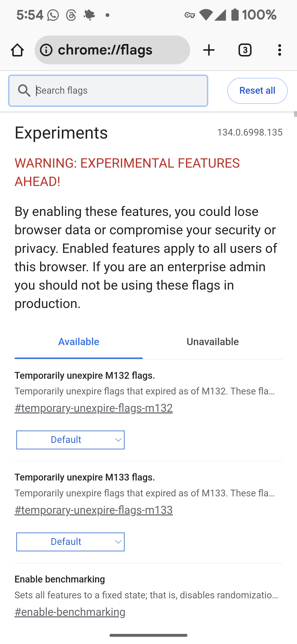
Task: Open site info icon in address bar
Action: tap(46, 50)
